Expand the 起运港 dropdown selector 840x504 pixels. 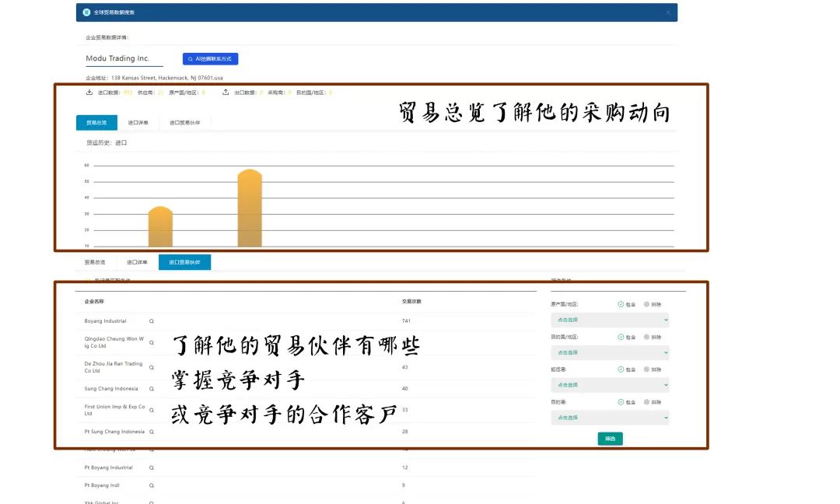[x=610, y=385]
